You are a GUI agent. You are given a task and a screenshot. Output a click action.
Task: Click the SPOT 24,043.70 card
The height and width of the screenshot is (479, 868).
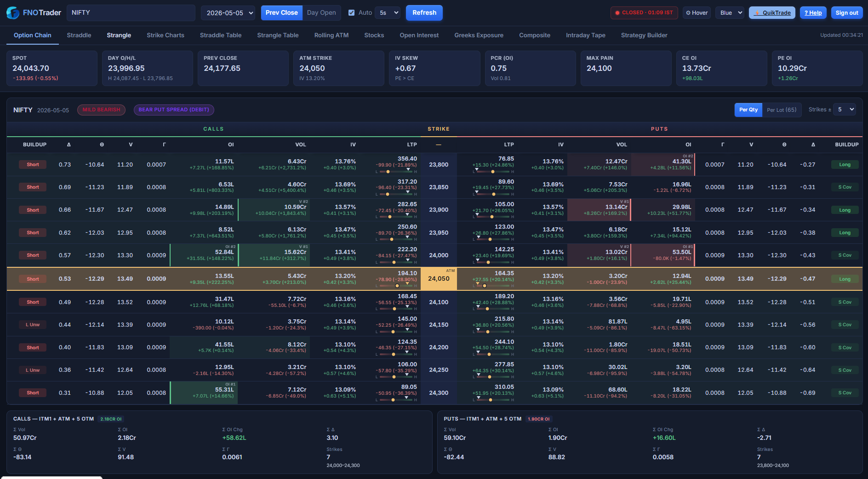pyautogui.click(x=52, y=68)
